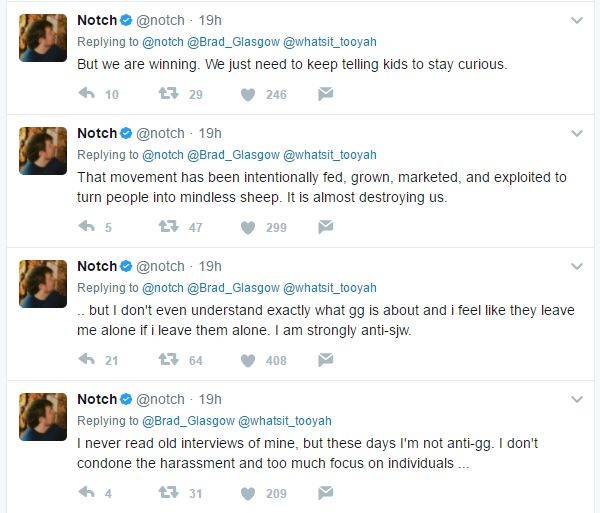Like the tweet with 299 likes
Screen dimensions: 600x513
pos(248,227)
